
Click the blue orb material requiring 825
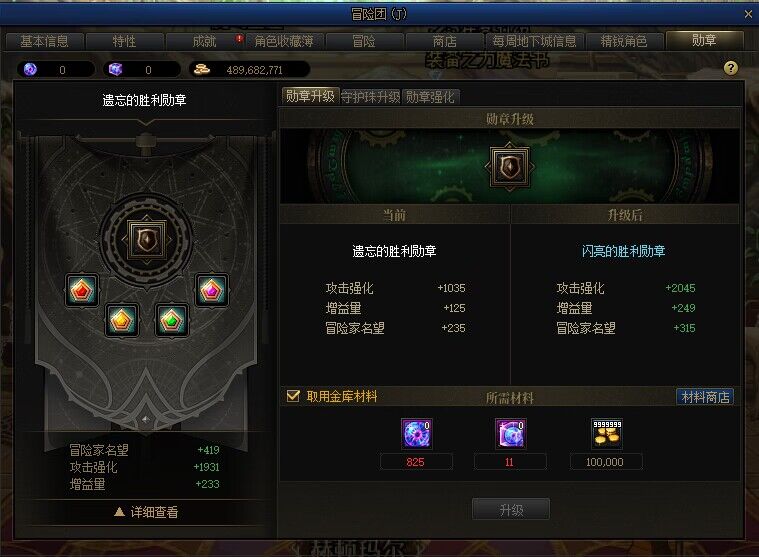416,434
